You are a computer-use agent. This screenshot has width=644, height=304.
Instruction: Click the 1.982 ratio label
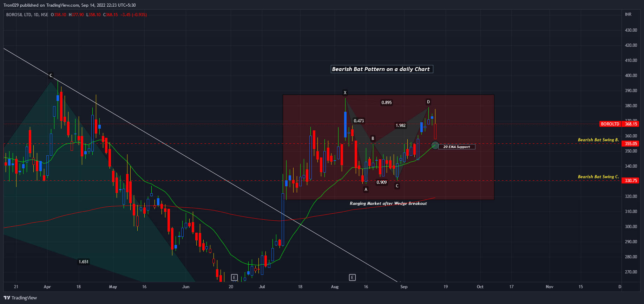tap(401, 125)
